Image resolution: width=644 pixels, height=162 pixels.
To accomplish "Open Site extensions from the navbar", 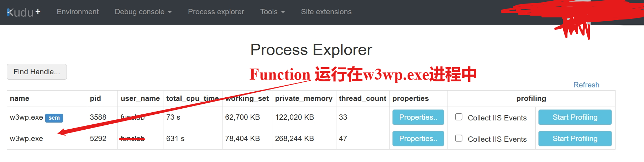I will pyautogui.click(x=326, y=12).
